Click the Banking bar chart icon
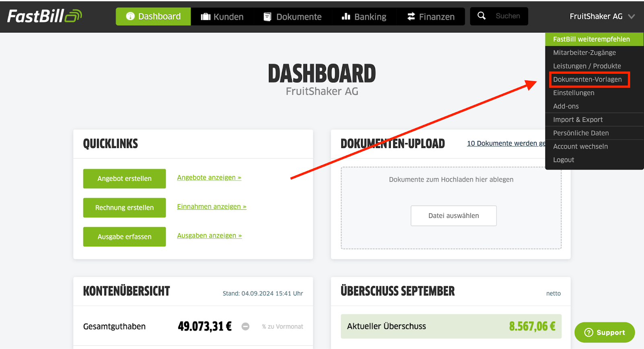Viewport: 644px width, 349px height. coord(346,16)
